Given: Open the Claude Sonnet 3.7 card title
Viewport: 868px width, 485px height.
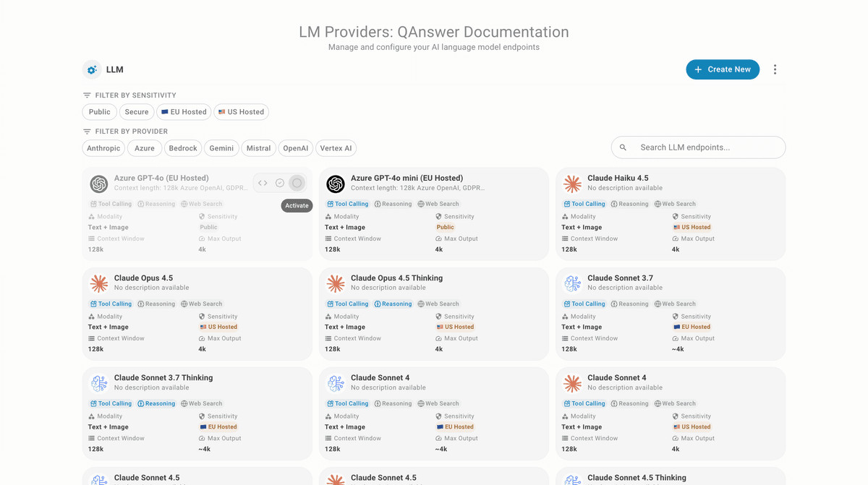Looking at the screenshot, I should (620, 278).
